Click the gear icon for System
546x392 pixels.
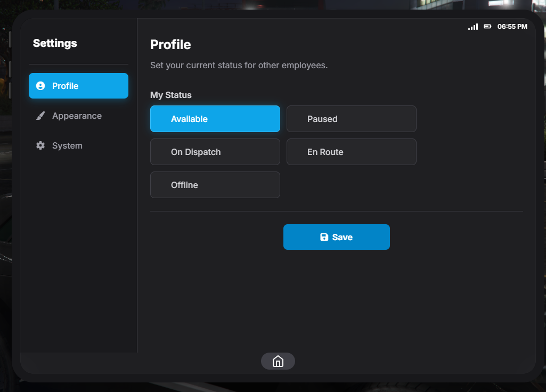coord(40,145)
